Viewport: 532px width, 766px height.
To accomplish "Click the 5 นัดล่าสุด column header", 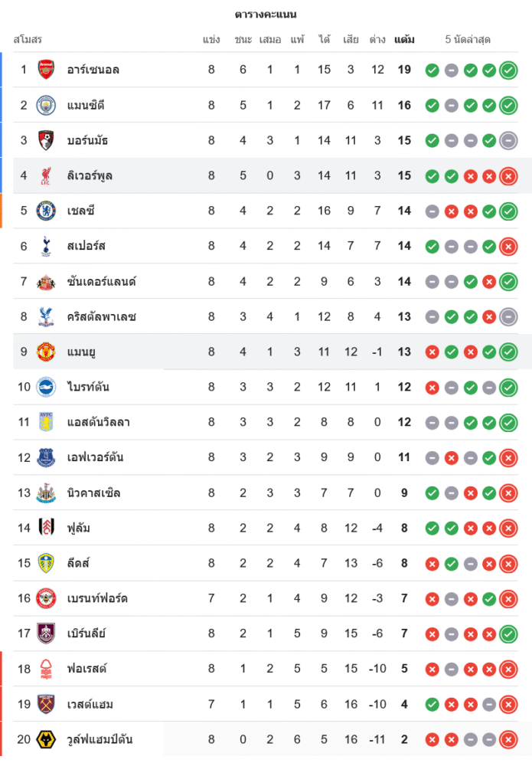I will pos(468,39).
